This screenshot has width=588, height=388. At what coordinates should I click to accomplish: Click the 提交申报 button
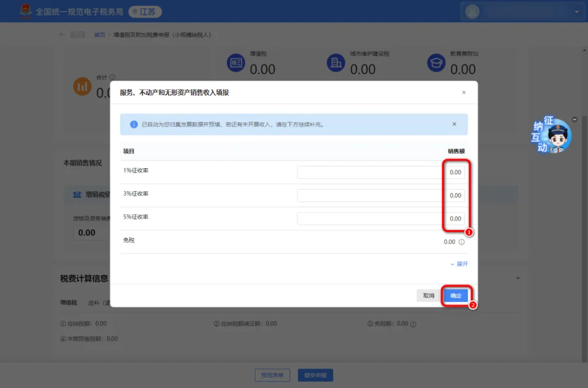point(315,375)
